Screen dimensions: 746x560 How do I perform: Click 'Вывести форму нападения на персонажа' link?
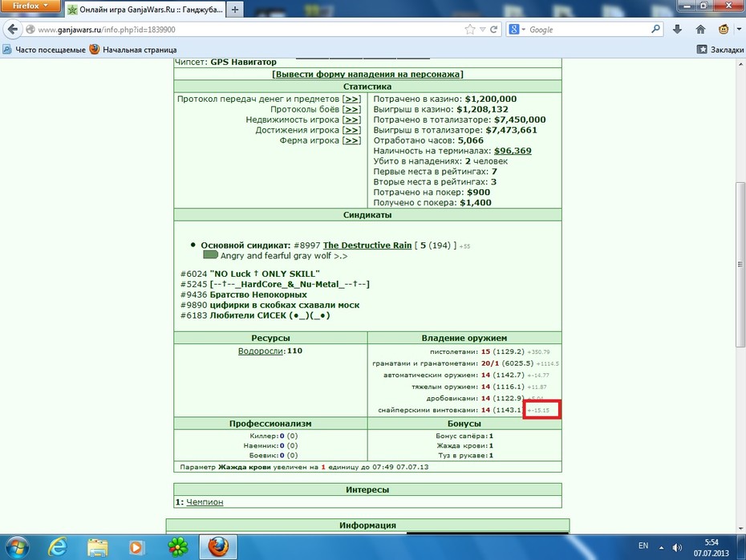point(367,75)
